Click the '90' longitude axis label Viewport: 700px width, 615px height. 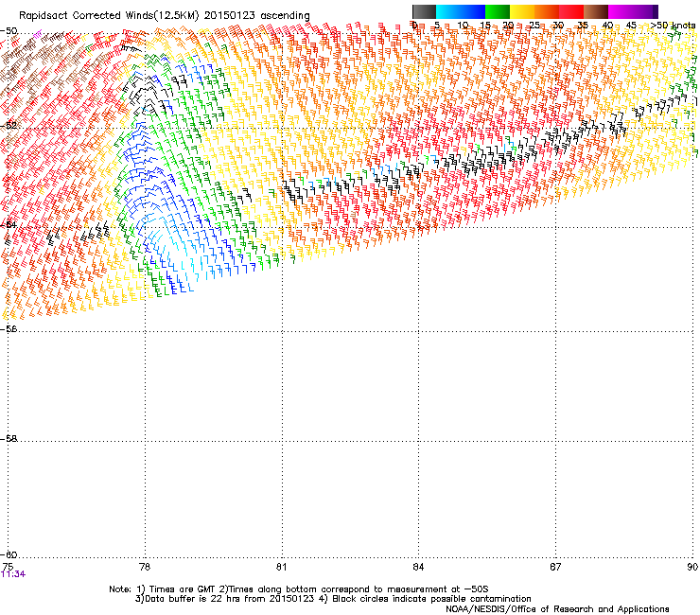(692, 567)
